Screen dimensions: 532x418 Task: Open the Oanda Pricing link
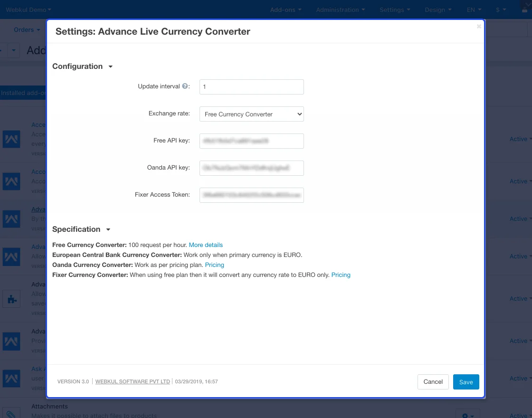(x=214, y=265)
